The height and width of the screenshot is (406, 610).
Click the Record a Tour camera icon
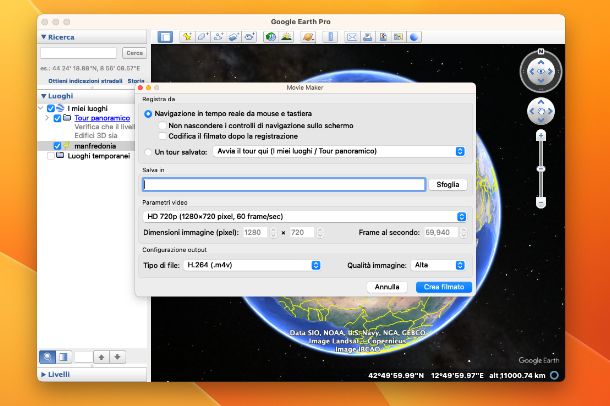click(x=249, y=37)
